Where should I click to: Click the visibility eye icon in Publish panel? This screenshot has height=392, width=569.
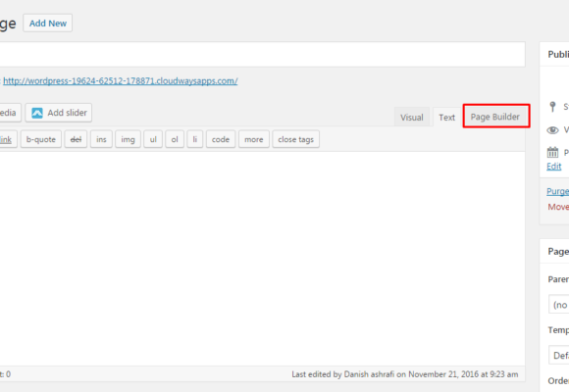pyautogui.click(x=552, y=130)
